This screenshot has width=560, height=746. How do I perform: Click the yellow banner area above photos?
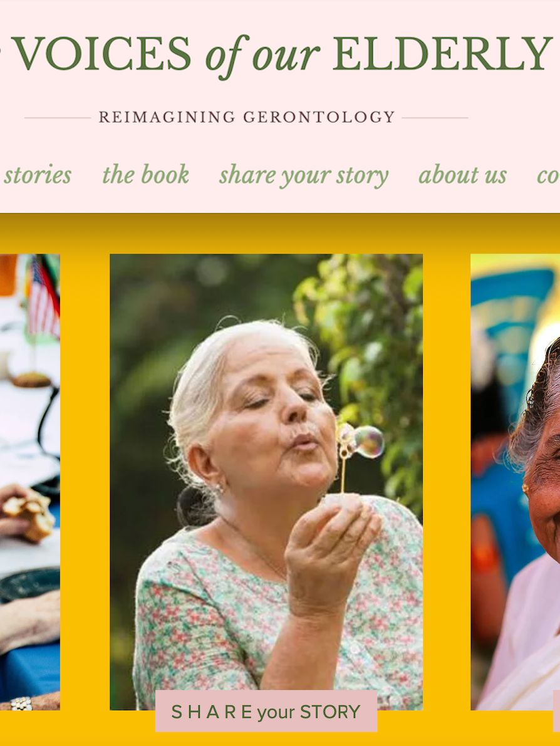point(280,233)
